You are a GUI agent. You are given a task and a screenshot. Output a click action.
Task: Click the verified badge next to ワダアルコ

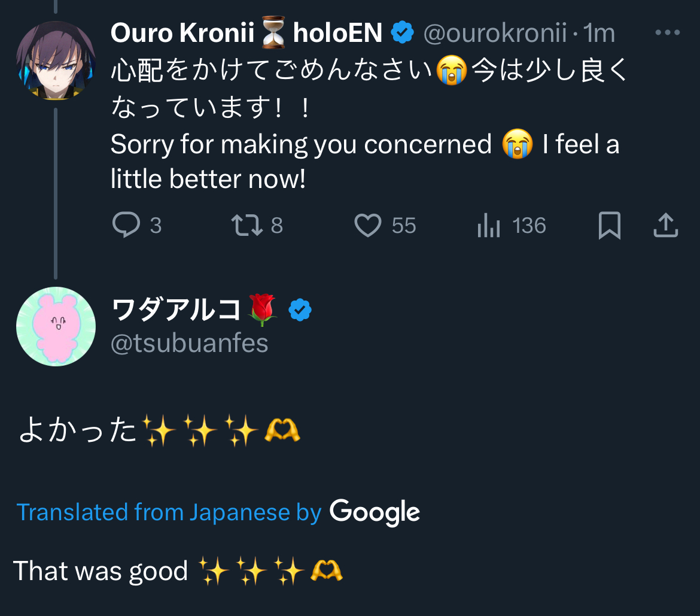(300, 310)
